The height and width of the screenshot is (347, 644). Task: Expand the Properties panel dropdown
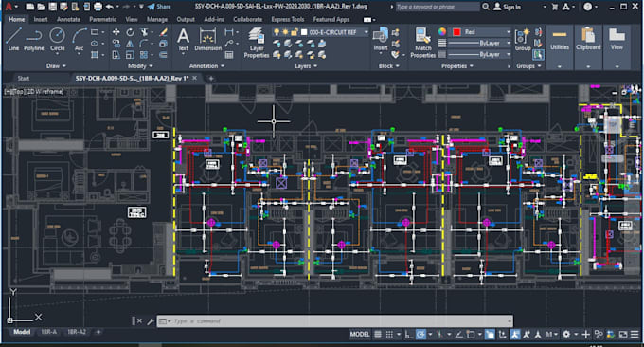tap(457, 65)
